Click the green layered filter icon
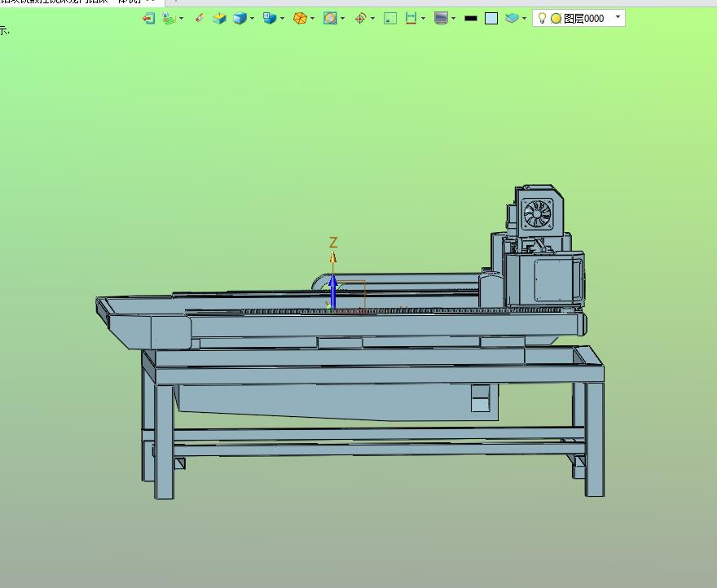 [x=169, y=18]
